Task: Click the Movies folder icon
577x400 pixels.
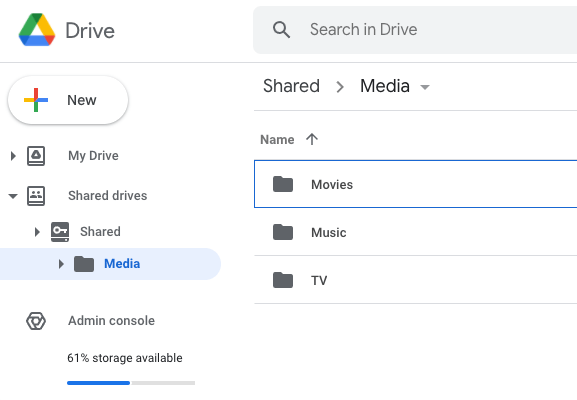Action: 283,184
